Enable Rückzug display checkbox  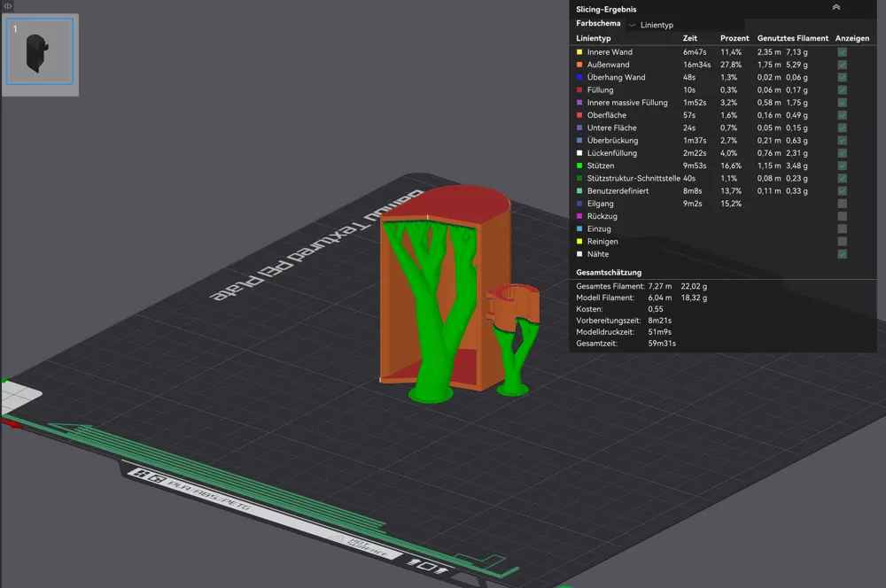click(842, 216)
